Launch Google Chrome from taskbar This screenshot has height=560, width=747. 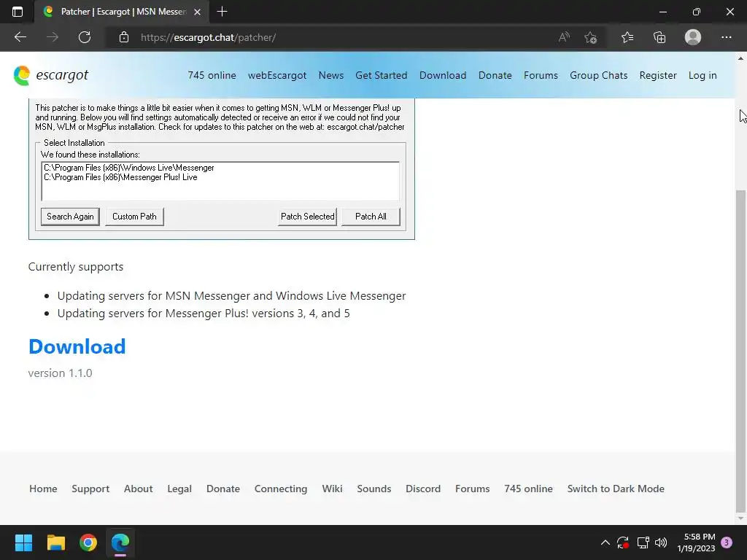88,542
